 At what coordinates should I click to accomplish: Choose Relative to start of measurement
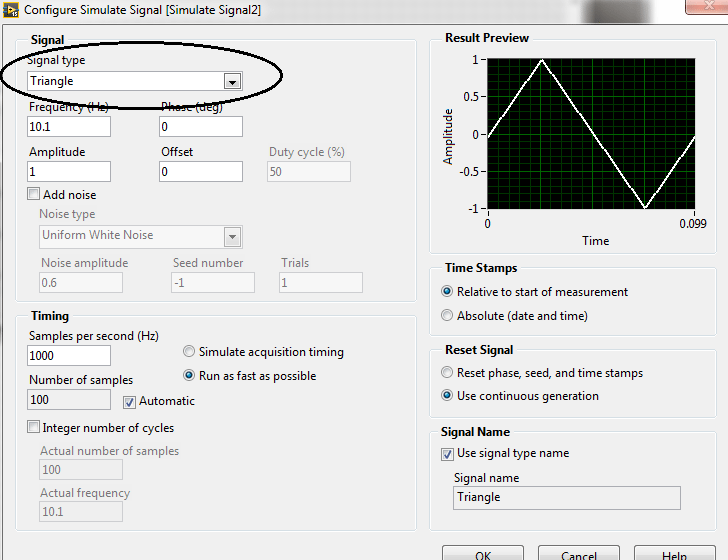[447, 291]
